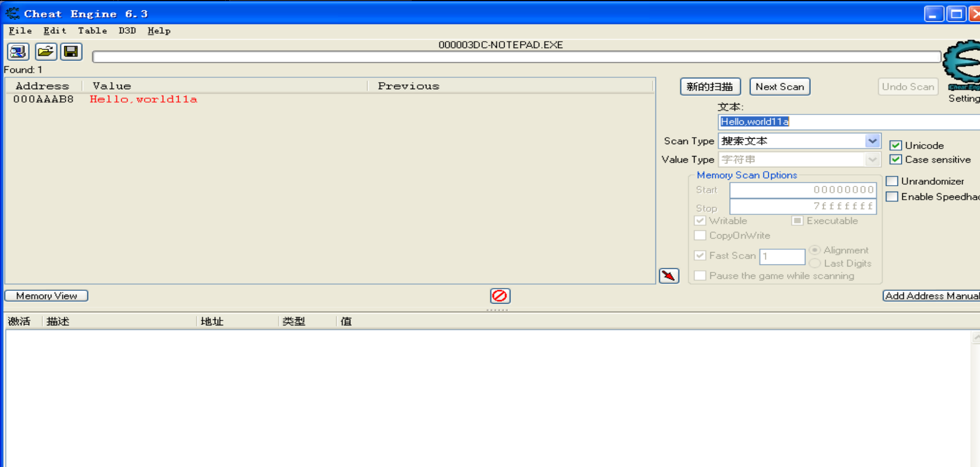The image size is (980, 467).
Task: Open the Help menu
Action: coord(159,31)
